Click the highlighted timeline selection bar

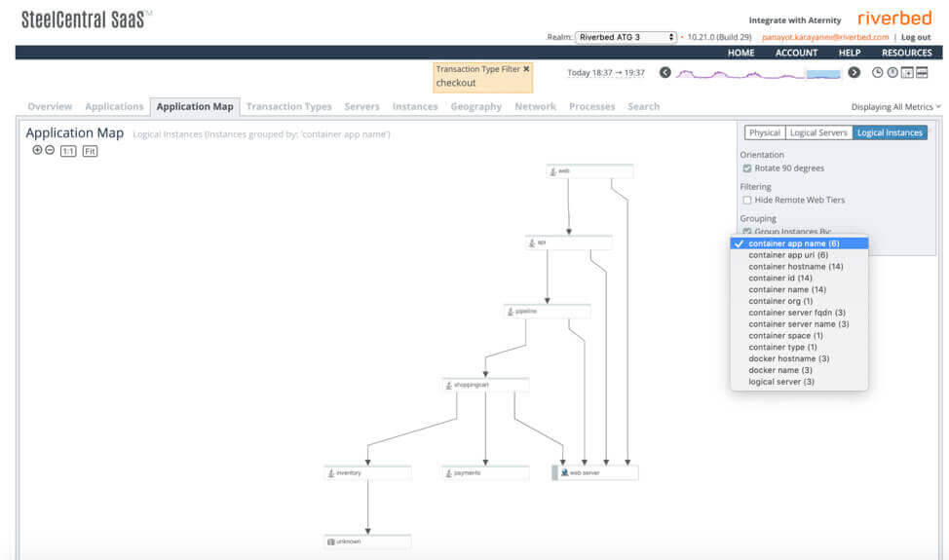coord(823,74)
